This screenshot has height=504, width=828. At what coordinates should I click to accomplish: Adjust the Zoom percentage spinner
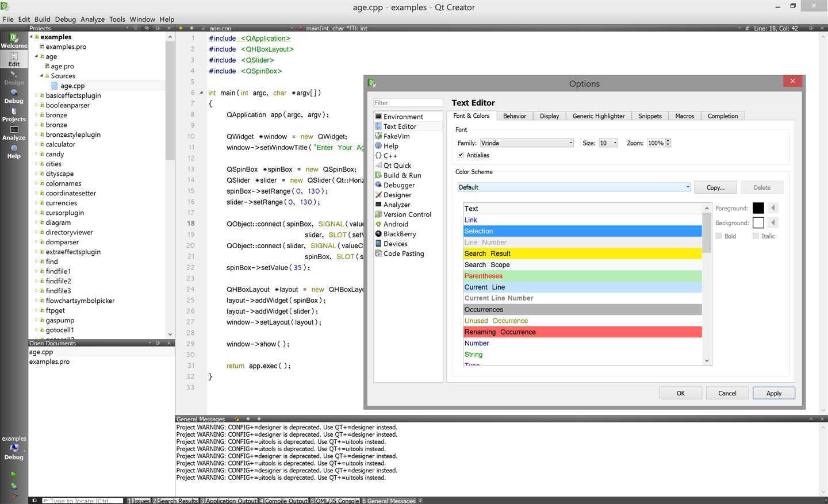(659, 143)
